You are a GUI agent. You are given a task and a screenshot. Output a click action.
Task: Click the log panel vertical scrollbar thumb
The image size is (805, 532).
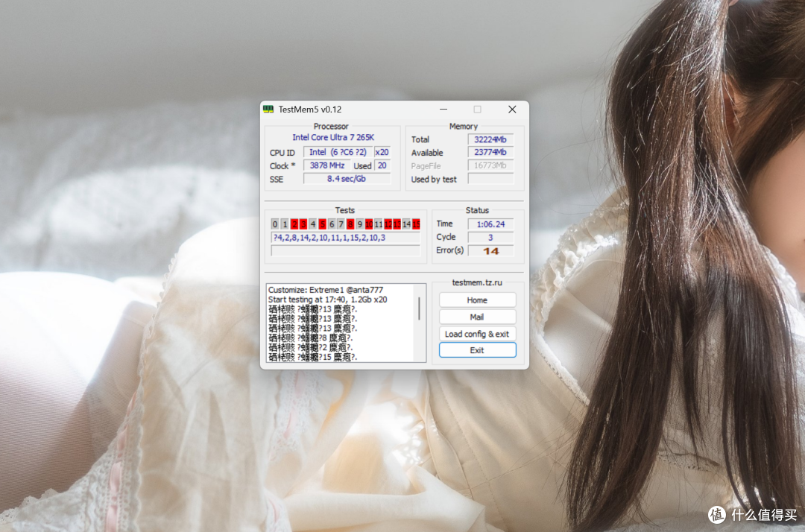(x=420, y=308)
